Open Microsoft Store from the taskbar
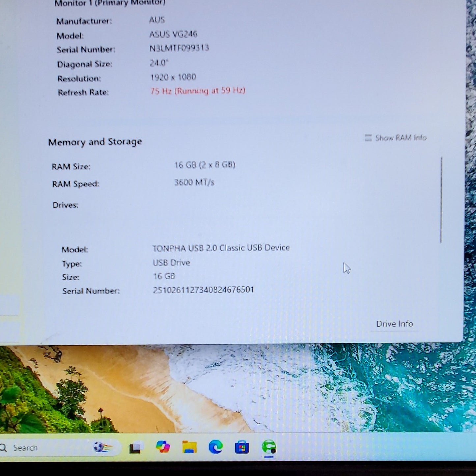Screen dimensions: 476x476 point(242,447)
